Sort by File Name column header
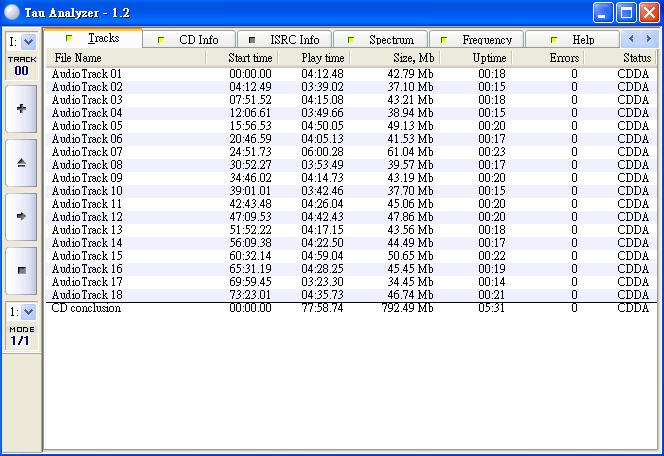 click(126, 58)
